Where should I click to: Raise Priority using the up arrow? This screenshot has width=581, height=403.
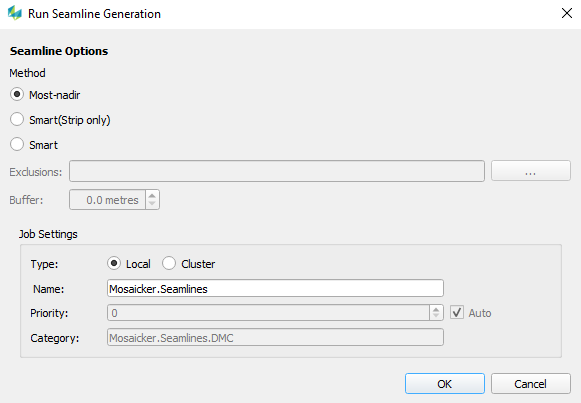click(436, 309)
